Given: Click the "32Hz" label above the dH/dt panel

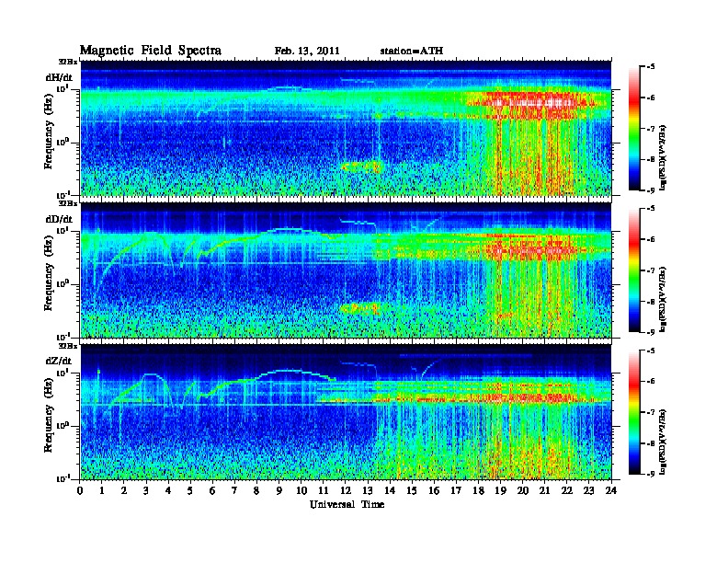Looking at the screenshot, I should (68, 62).
